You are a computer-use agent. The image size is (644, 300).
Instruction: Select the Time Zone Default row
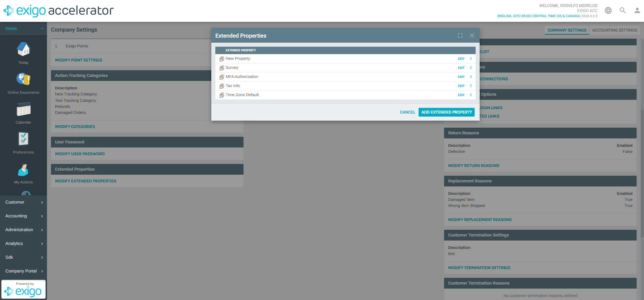242,95
